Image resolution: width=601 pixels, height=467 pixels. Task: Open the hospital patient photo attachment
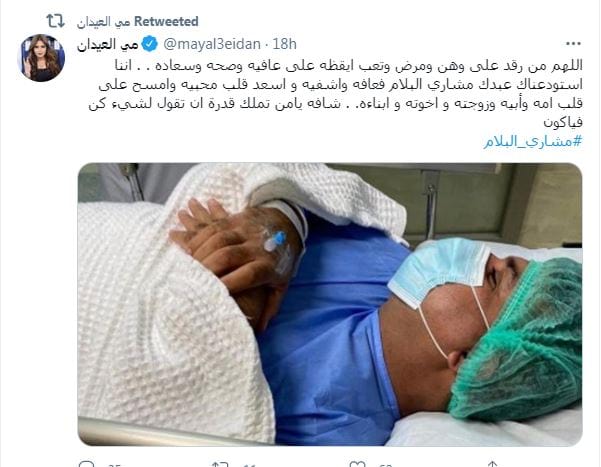pos(330,304)
